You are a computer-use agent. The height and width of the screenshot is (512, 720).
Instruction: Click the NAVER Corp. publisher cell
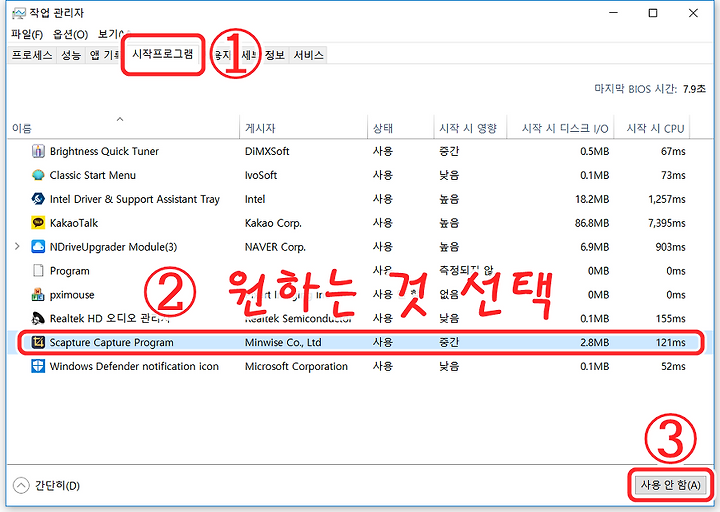(x=275, y=247)
